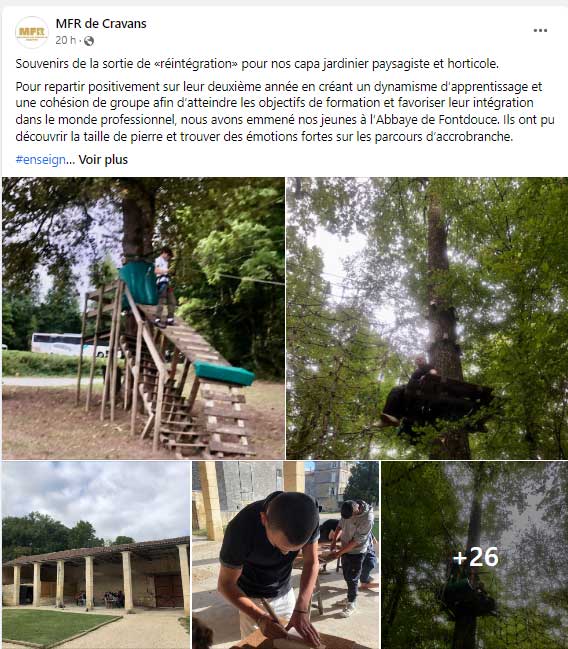Open photo of stone building with columns
This screenshot has width=568, height=649.
96,555
